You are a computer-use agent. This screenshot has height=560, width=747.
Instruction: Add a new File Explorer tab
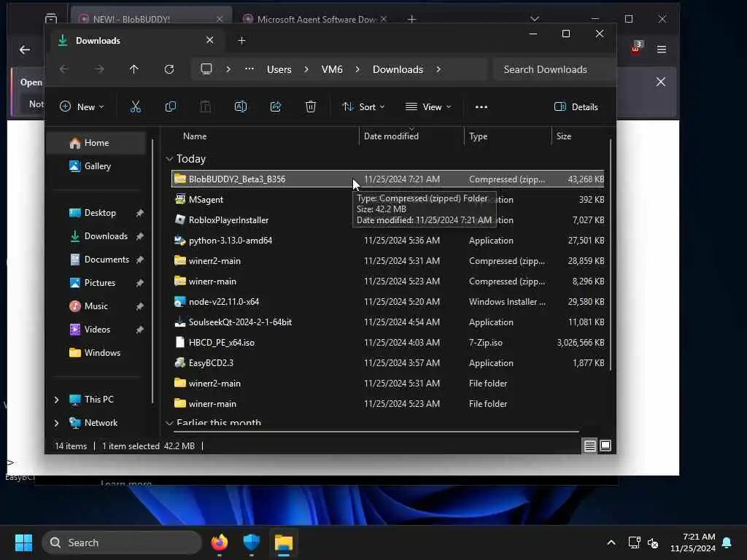pyautogui.click(x=241, y=41)
